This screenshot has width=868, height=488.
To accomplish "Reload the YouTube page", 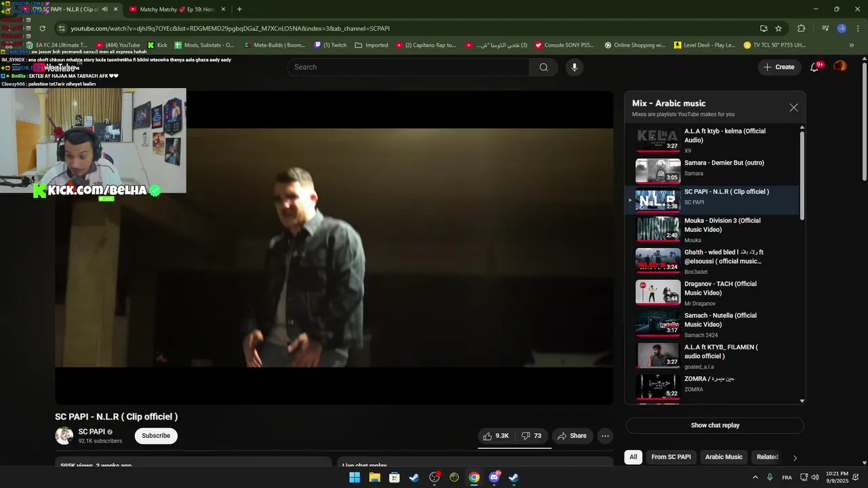I will pyautogui.click(x=42, y=28).
